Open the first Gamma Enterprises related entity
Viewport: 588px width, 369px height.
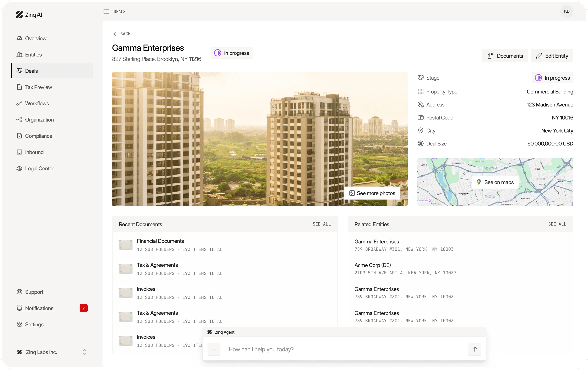(x=460, y=245)
